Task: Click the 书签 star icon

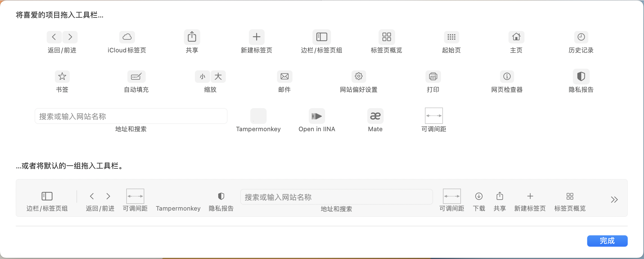Action: coord(62,76)
